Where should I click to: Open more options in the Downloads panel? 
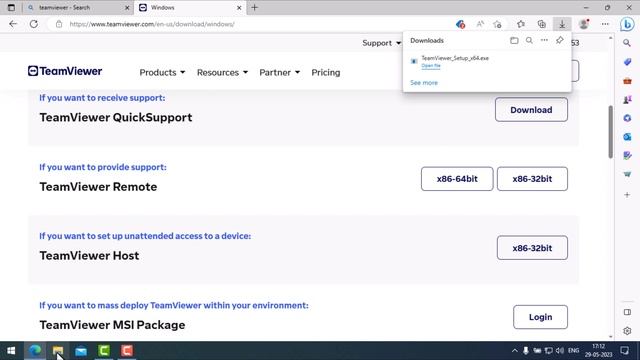point(544,40)
